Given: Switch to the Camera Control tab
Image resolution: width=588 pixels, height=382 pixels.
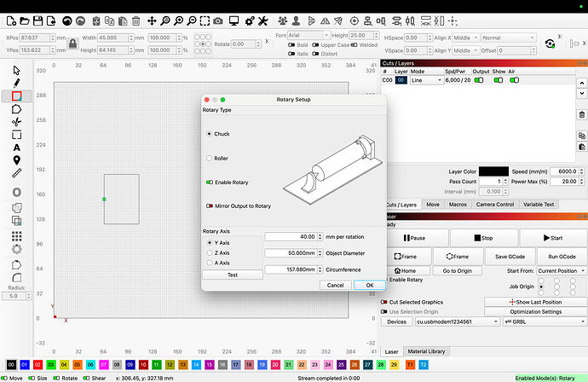Looking at the screenshot, I should point(495,205).
